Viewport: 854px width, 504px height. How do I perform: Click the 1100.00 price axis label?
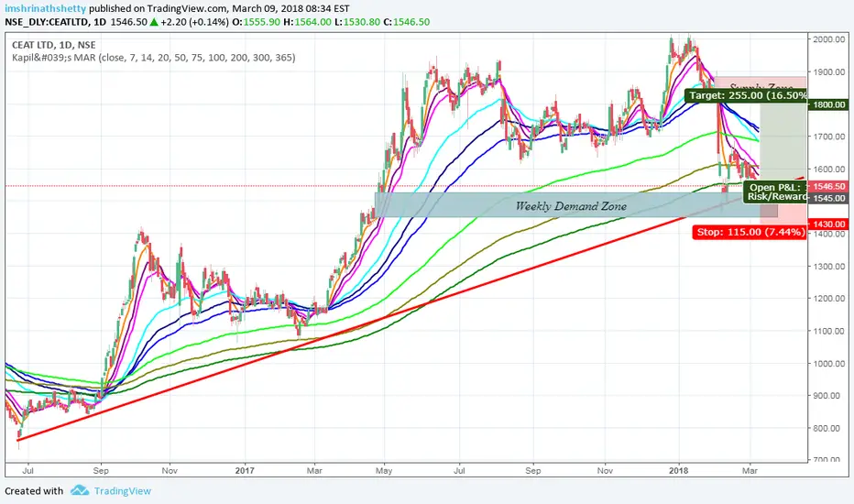point(829,332)
